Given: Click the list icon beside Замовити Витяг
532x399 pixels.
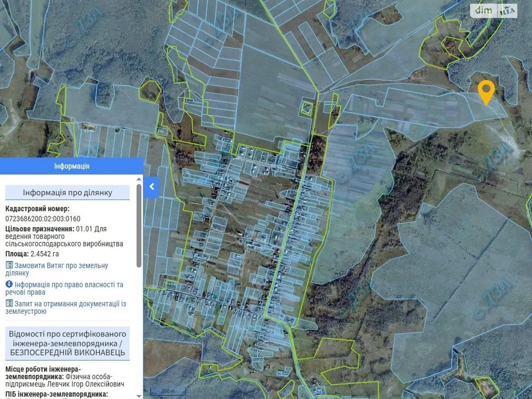Looking at the screenshot, I should pyautogui.click(x=9, y=265).
